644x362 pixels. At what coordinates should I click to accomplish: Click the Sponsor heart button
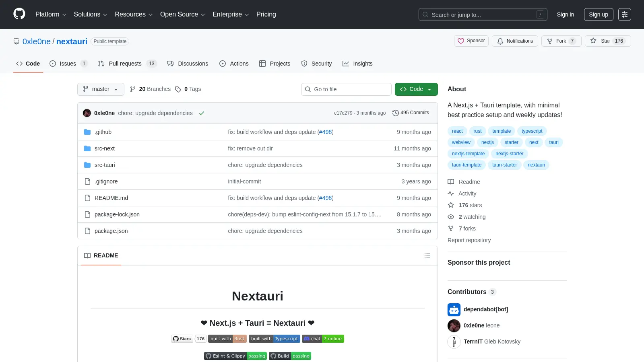(471, 41)
